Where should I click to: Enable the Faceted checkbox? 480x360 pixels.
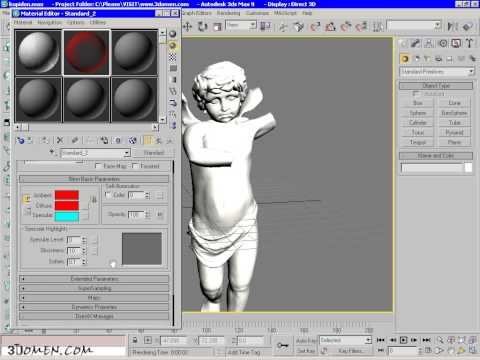click(x=135, y=166)
